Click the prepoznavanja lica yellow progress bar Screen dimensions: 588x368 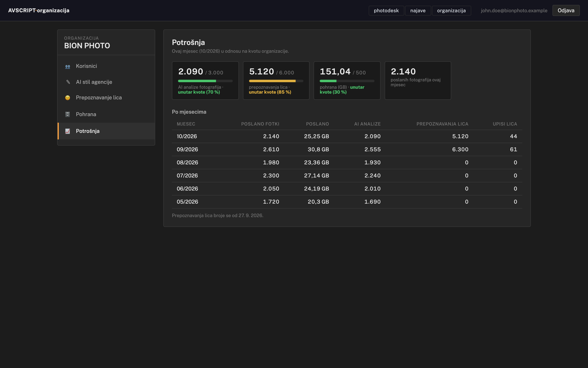point(276,81)
